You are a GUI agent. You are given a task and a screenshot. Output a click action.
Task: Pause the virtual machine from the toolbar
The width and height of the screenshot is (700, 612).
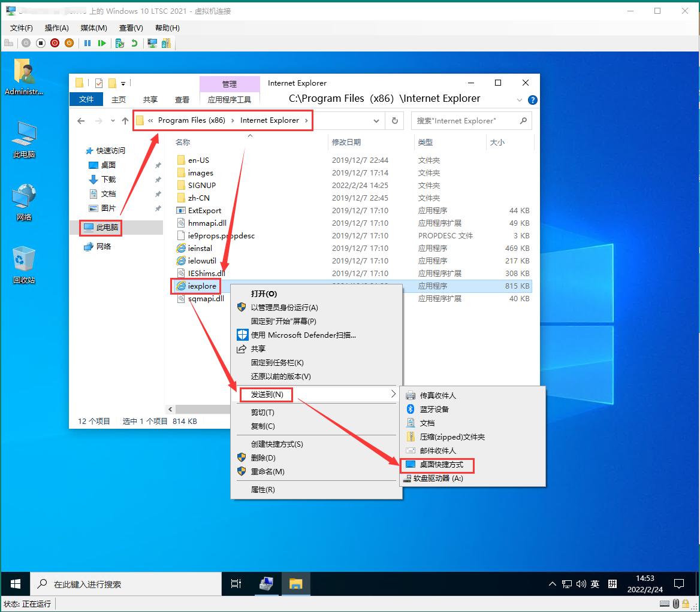pos(87,43)
